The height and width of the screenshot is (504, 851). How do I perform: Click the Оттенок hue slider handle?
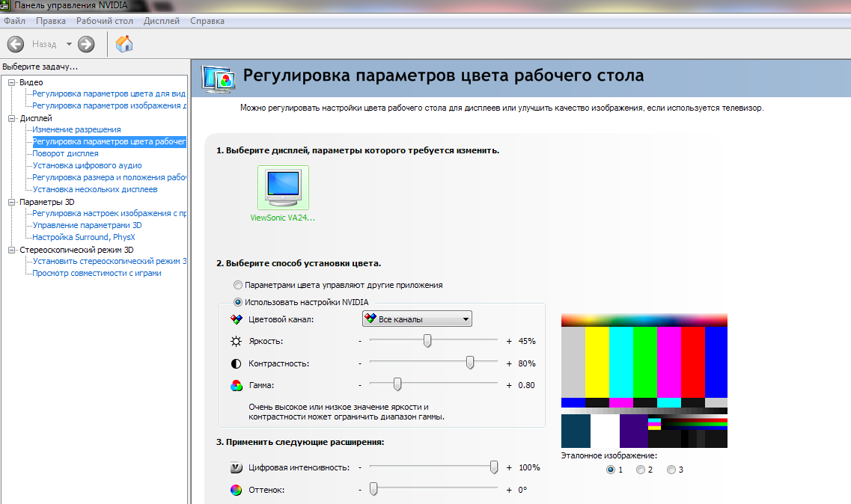[x=373, y=489]
